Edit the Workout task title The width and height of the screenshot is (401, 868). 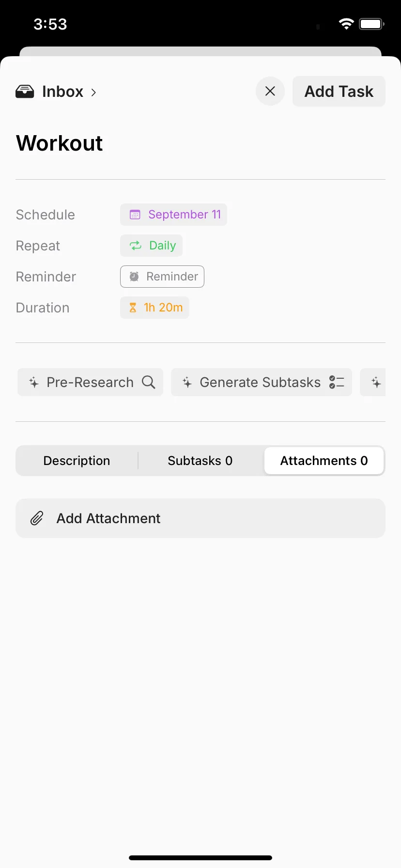pyautogui.click(x=60, y=143)
